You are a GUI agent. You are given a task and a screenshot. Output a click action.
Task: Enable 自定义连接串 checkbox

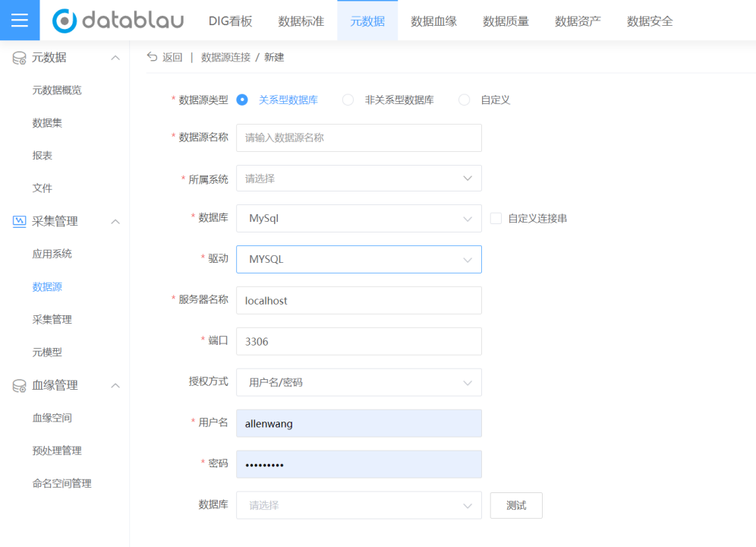click(496, 218)
